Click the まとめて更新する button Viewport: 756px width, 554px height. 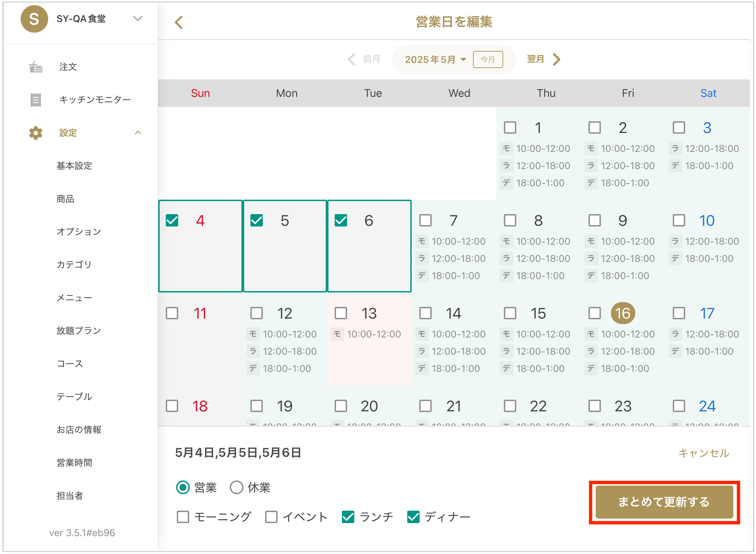pos(664,502)
